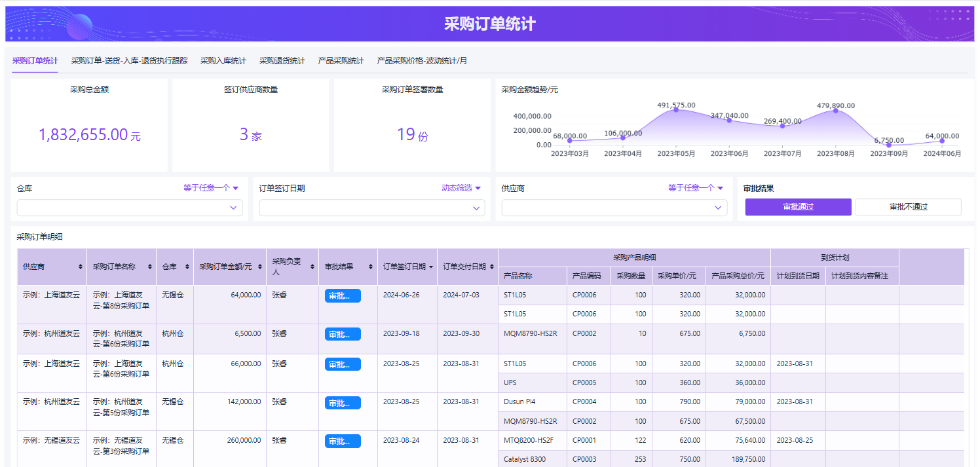Expand the 仓库 selection combo box
The image size is (980, 467).
(x=130, y=208)
